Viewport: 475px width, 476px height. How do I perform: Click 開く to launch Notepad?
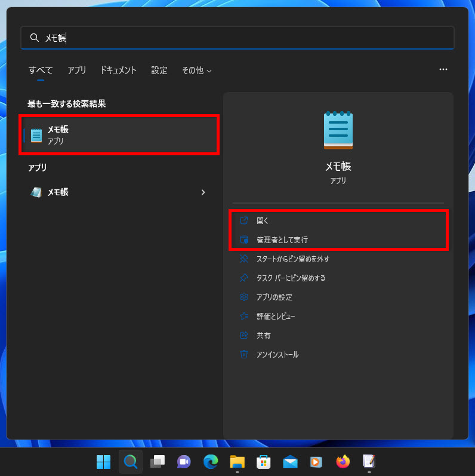coord(263,221)
